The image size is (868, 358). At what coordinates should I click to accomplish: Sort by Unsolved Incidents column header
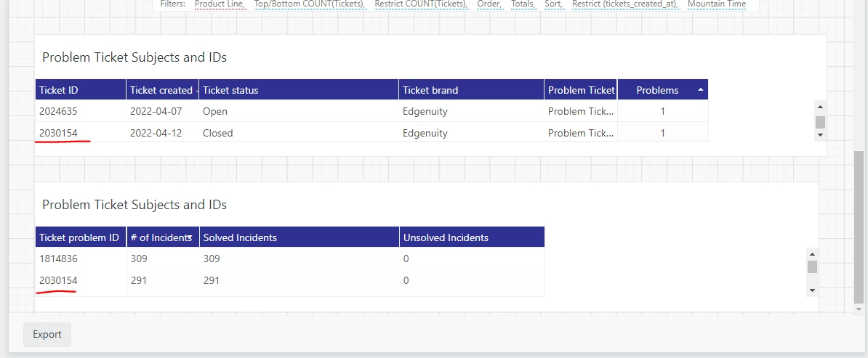click(x=472, y=237)
